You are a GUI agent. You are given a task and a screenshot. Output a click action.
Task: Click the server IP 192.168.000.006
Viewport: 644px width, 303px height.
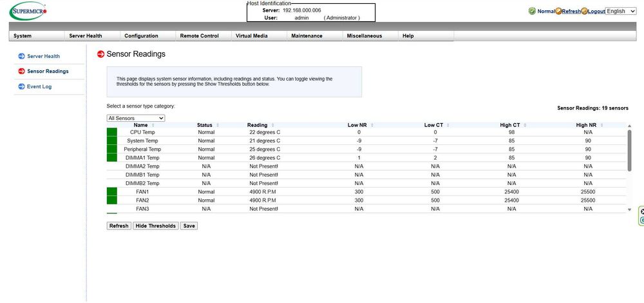coord(302,10)
